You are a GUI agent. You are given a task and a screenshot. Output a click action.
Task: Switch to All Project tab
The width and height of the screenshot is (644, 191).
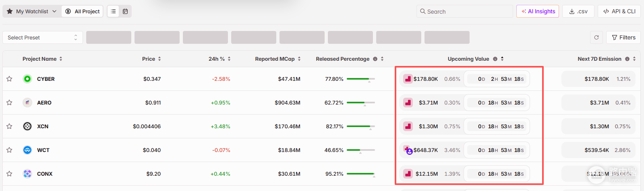click(x=82, y=11)
